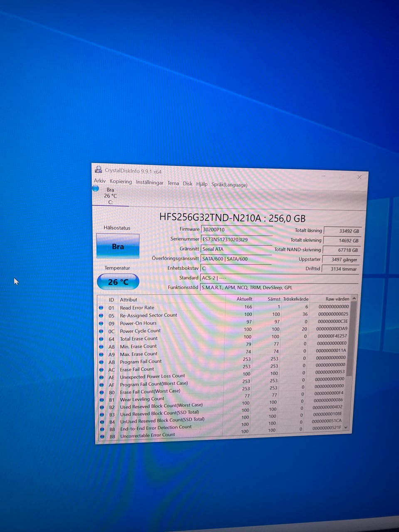Click the 26 °C temperature button
Image resolution: width=399 pixels, height=532 pixels.
tap(118, 282)
